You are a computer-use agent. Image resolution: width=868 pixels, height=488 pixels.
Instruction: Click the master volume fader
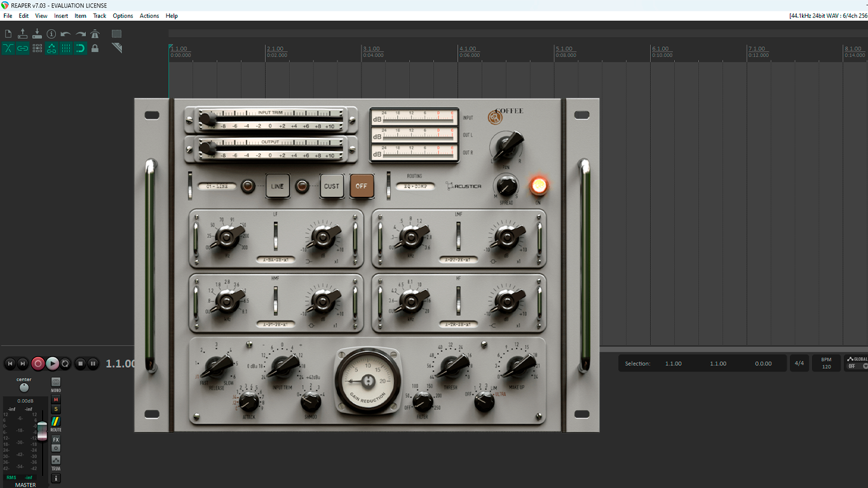42,430
